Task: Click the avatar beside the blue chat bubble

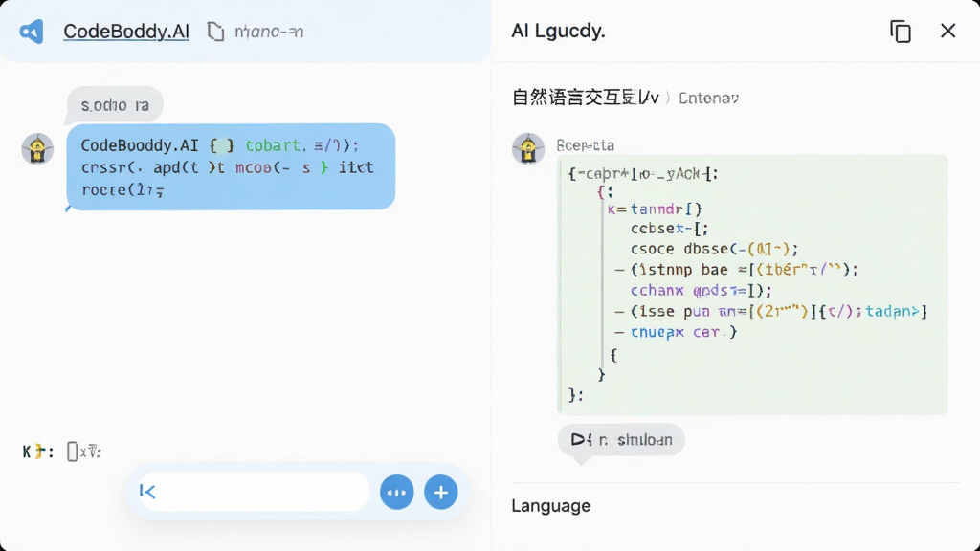Action: point(37,148)
